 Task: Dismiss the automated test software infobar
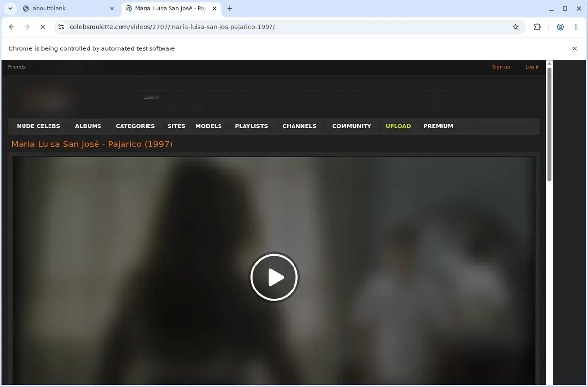(x=574, y=48)
